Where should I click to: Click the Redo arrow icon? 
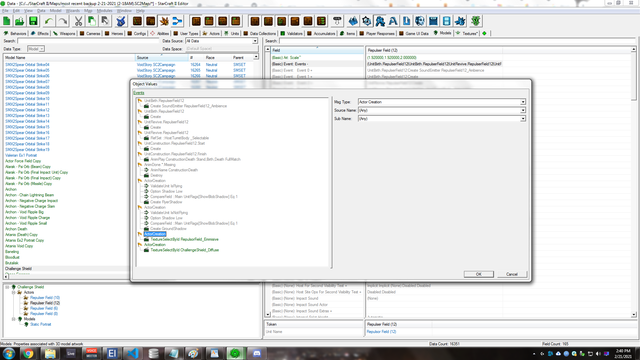tap(62, 21)
